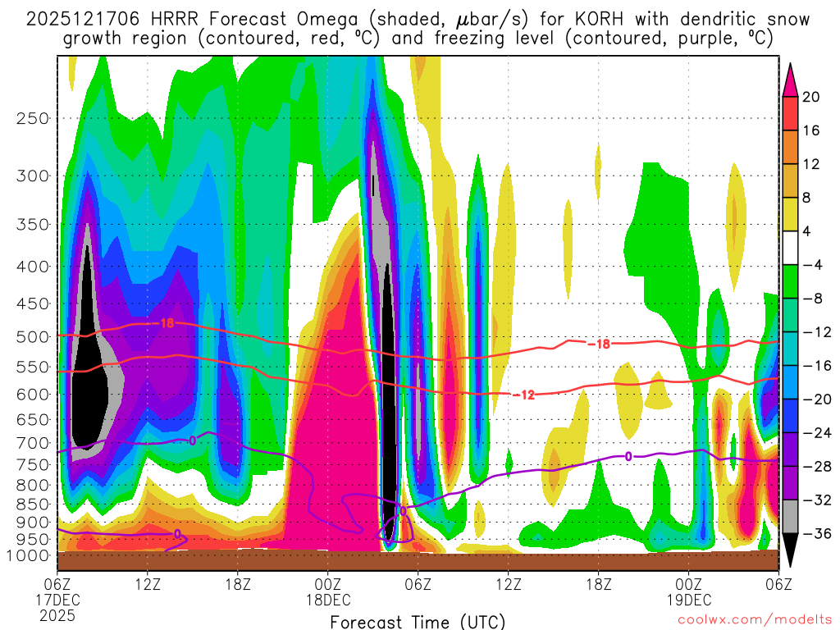840x630 pixels.
Task: Click the 300 pressure level label
Action: (32, 176)
